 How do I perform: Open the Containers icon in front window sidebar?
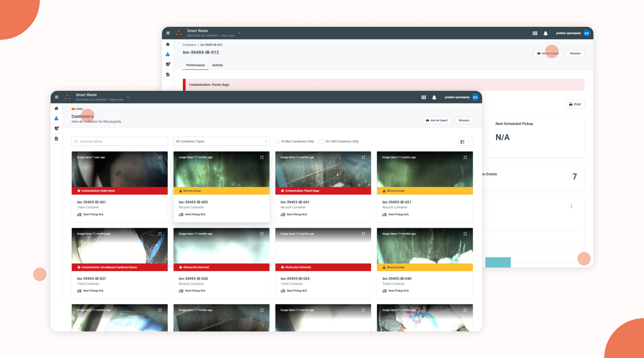[x=56, y=119]
